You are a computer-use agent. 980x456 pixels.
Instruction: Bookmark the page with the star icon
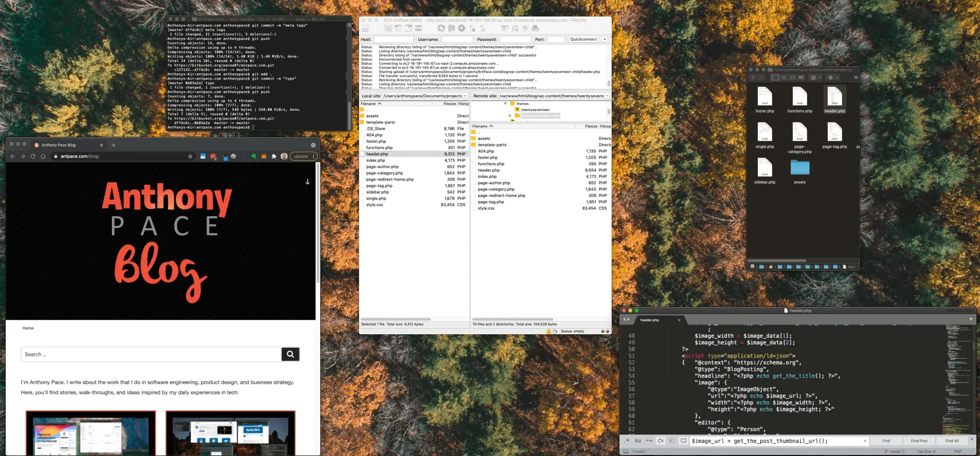[x=190, y=156]
